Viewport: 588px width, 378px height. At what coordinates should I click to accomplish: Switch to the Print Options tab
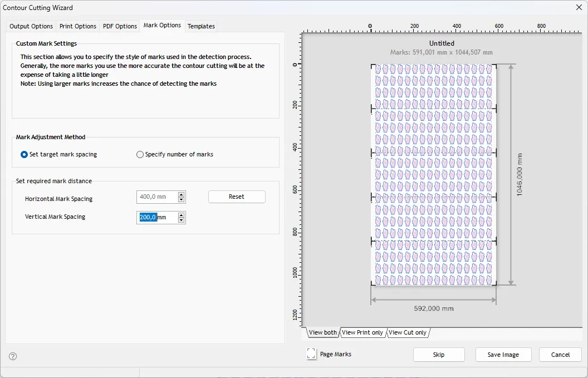click(77, 26)
